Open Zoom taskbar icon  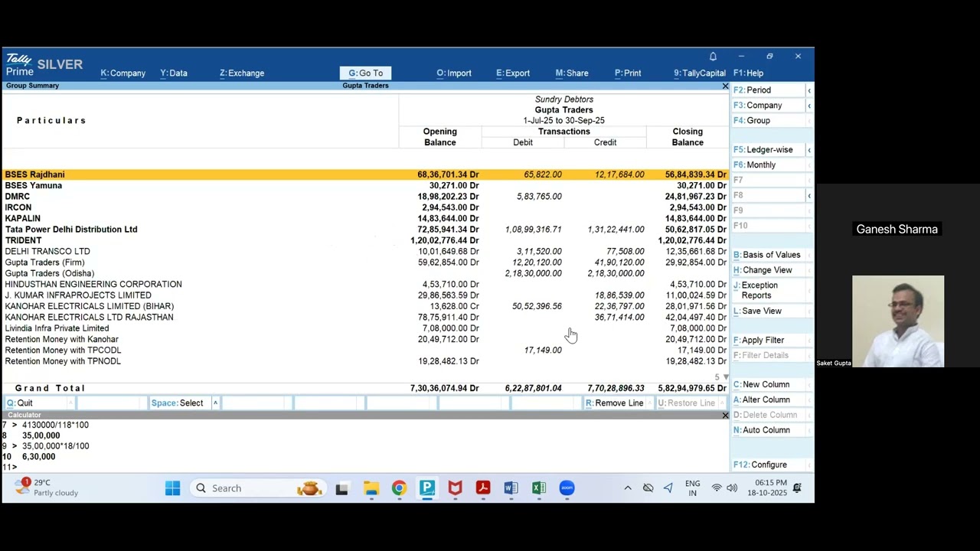567,488
